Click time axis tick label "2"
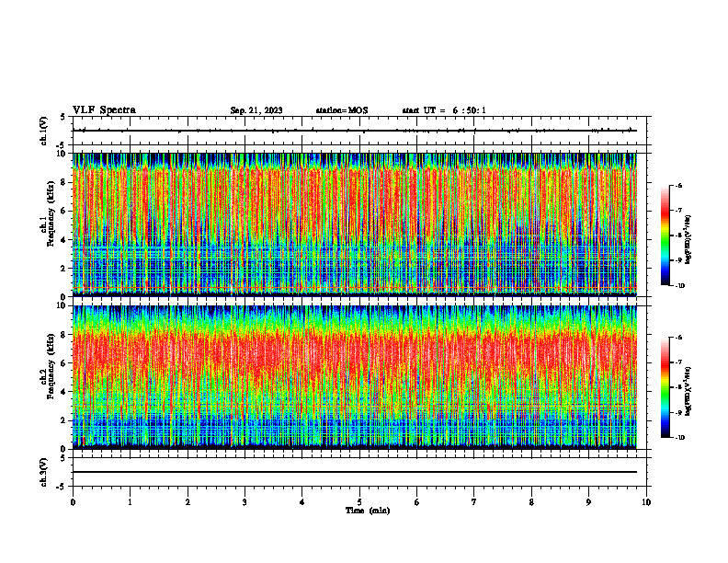Viewport: 728px width, 563px height. click(x=188, y=502)
